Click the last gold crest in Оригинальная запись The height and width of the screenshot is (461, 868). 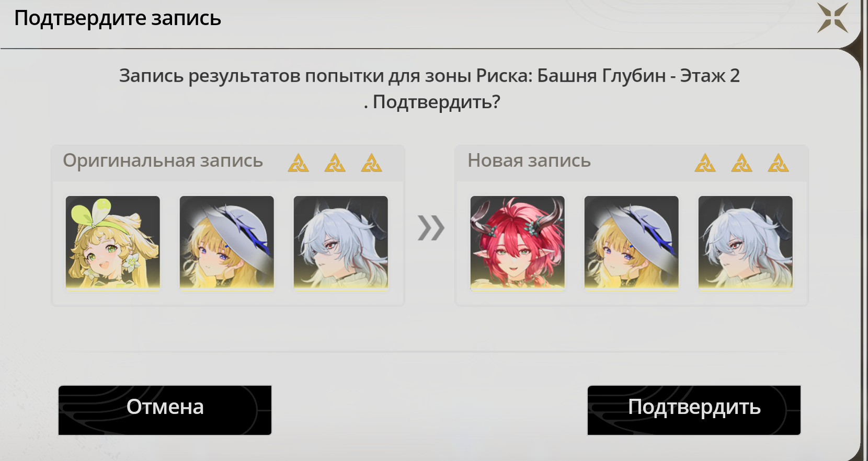(x=372, y=163)
